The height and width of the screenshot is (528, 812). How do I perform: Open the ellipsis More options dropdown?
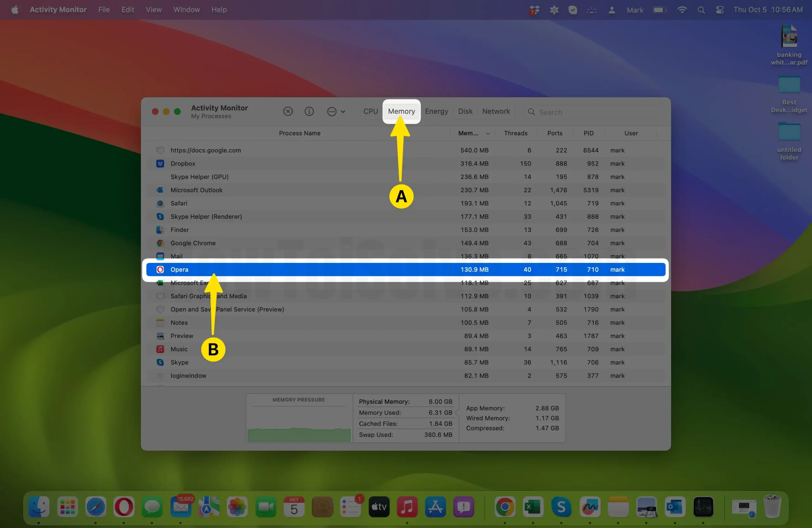tap(336, 112)
